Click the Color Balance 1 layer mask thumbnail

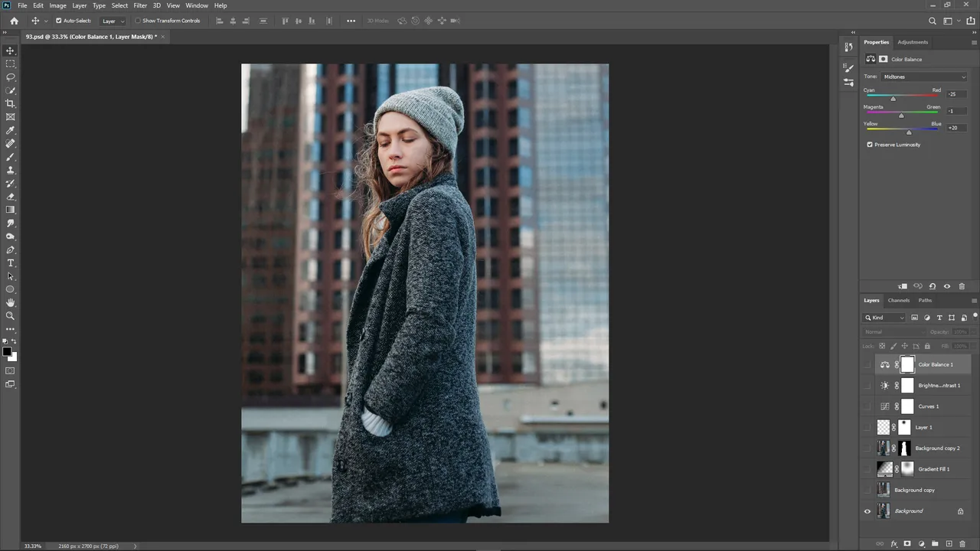[x=907, y=365]
